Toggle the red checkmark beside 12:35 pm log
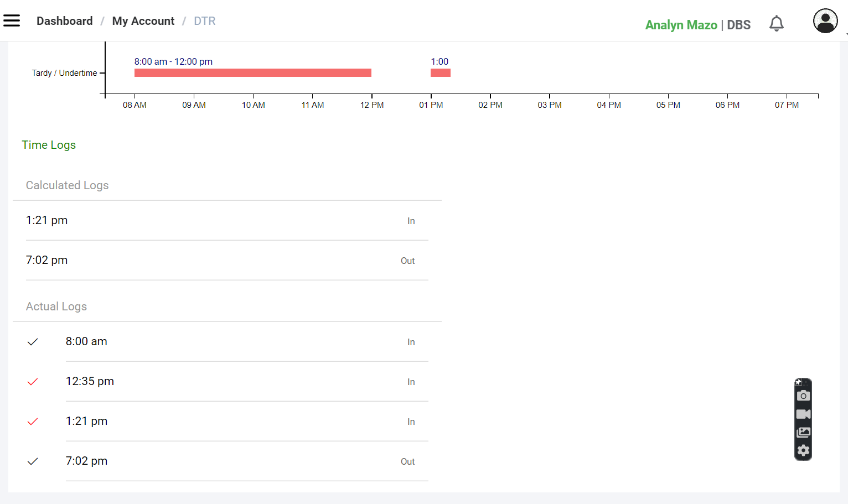 tap(33, 382)
